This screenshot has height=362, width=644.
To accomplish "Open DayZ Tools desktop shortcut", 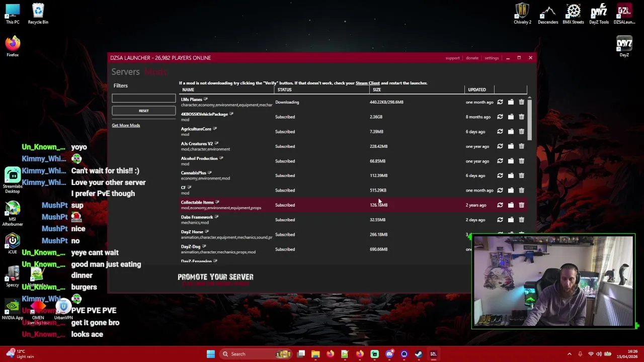I will click(x=599, y=14).
